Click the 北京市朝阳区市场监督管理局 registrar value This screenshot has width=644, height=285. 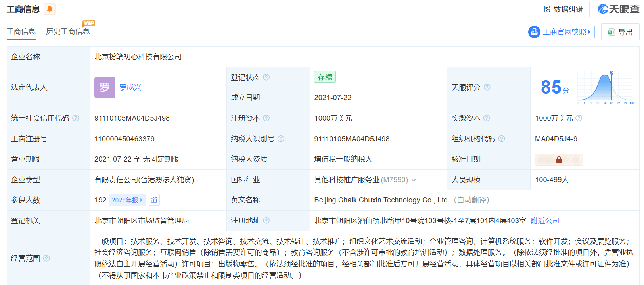[142, 221]
